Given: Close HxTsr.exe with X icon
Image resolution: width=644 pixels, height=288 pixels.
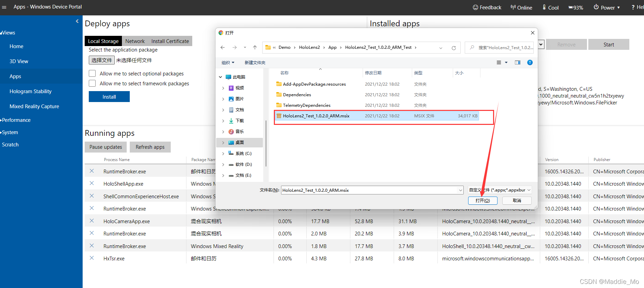Looking at the screenshot, I should click(x=92, y=258).
